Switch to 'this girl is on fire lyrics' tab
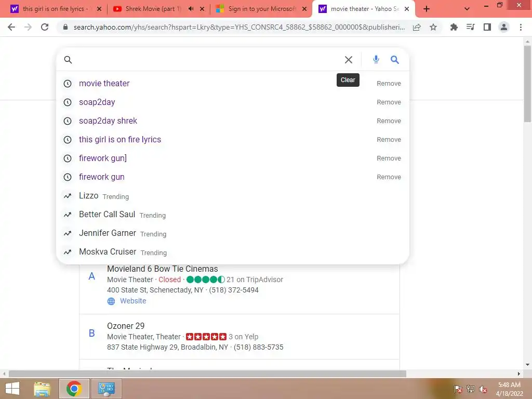The width and height of the screenshot is (532, 399). (x=56, y=9)
